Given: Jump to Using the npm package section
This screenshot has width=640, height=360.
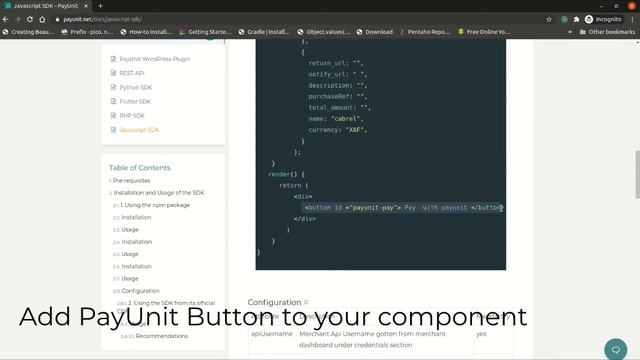Looking at the screenshot, I should pos(155,205).
